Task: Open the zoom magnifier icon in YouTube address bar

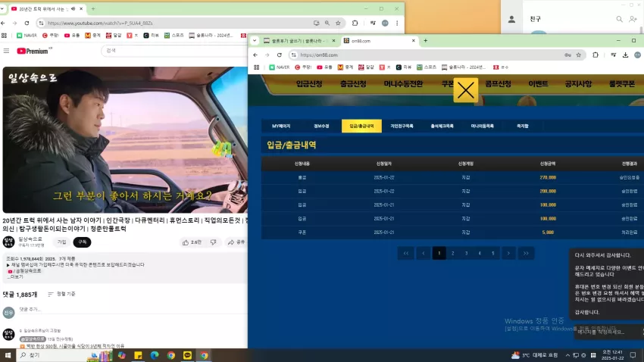Action: [x=327, y=23]
